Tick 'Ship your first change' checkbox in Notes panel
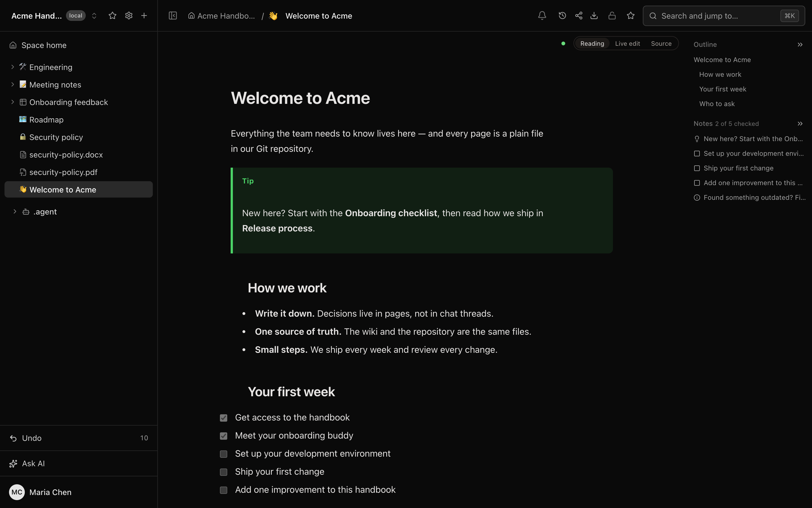The height and width of the screenshot is (508, 812). tap(697, 168)
